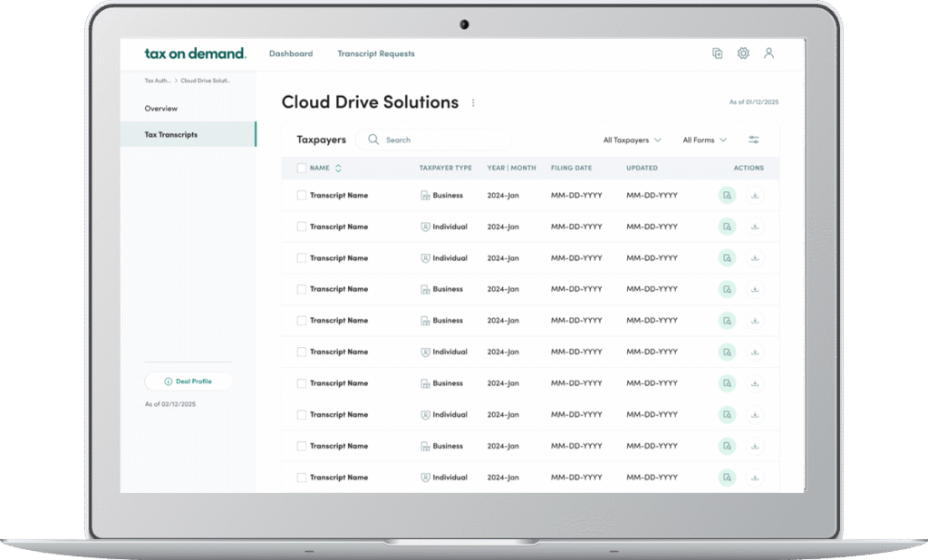This screenshot has width=928, height=560.
Task: Click the green view transcript icon in first row
Action: point(727,196)
